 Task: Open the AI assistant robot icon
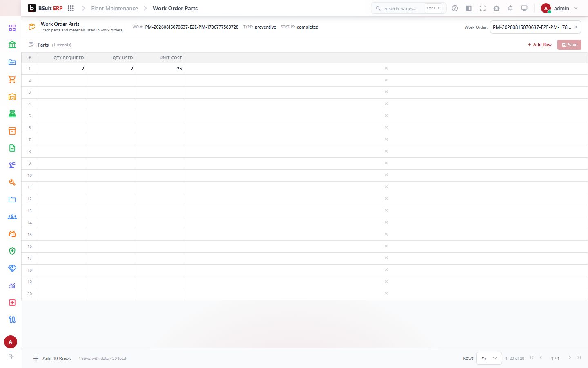click(x=497, y=8)
